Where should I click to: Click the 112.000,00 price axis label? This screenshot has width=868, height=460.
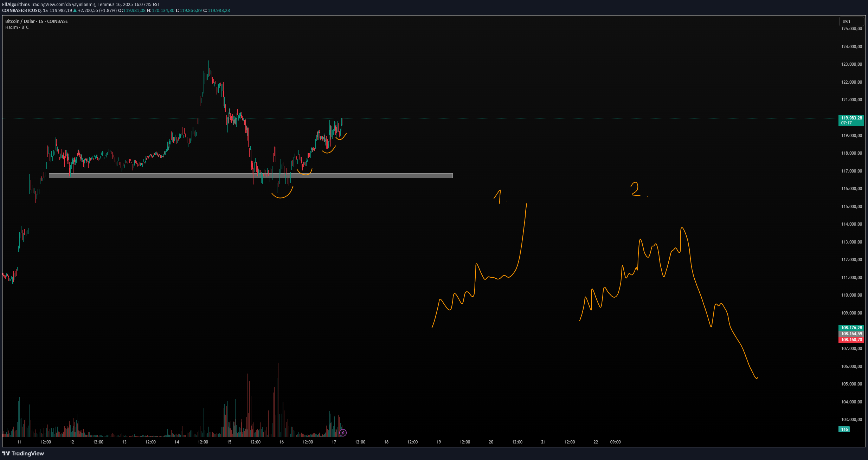point(851,260)
